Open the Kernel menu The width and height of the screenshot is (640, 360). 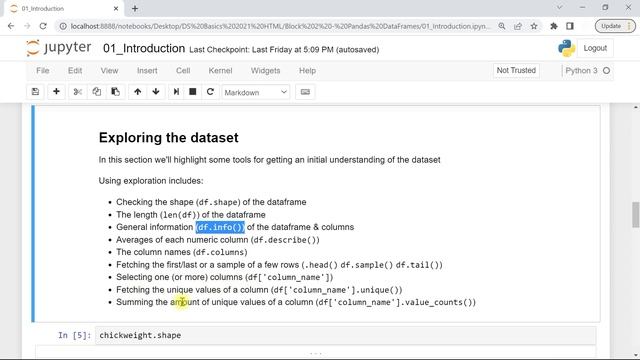coord(220,71)
